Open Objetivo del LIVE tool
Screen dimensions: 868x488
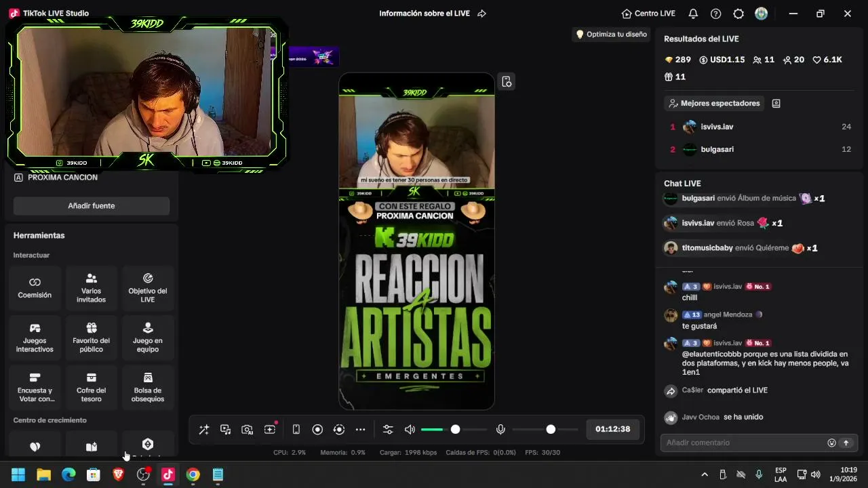point(148,288)
